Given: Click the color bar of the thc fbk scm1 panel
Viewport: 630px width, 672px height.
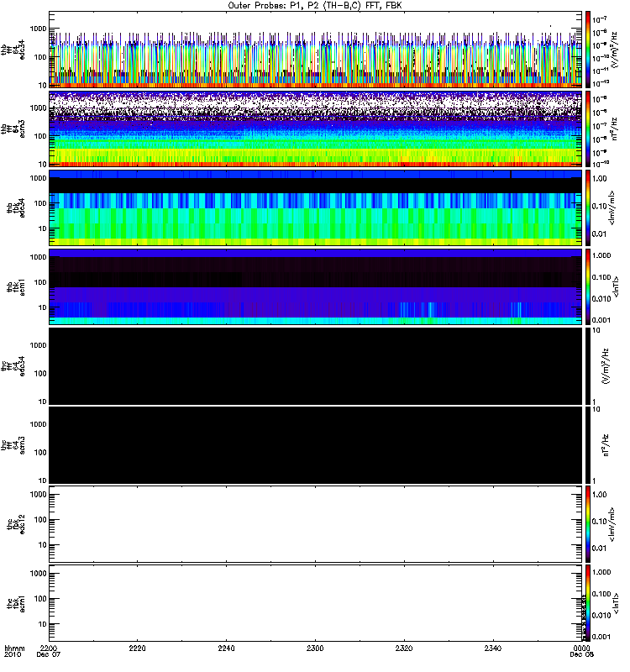Looking at the screenshot, I should 588,603.
